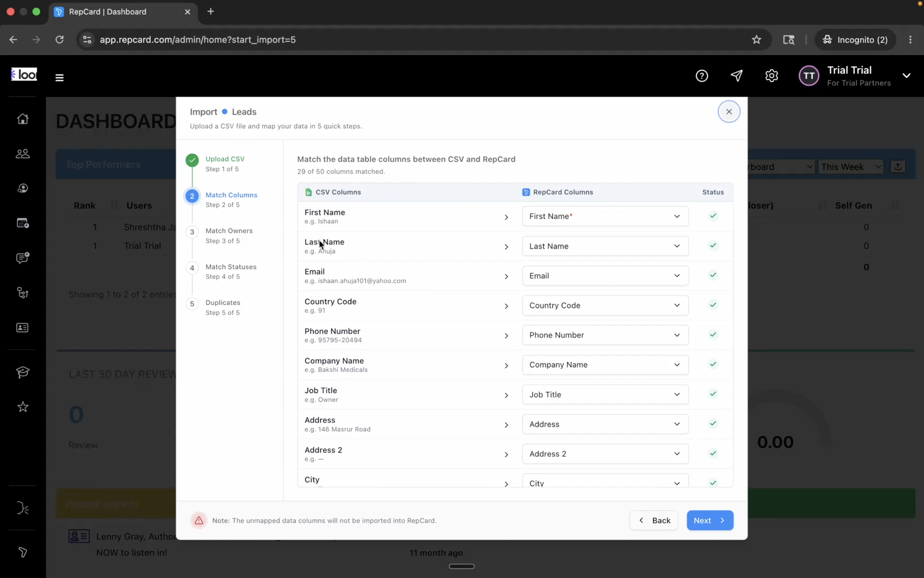
Task: Open the Last Name RepCard column dropdown
Action: point(605,246)
